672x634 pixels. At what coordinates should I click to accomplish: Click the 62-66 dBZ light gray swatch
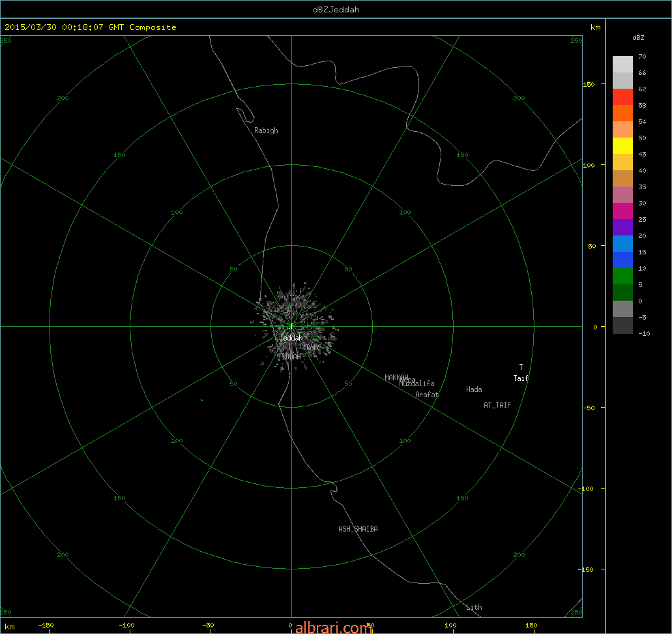click(x=622, y=81)
